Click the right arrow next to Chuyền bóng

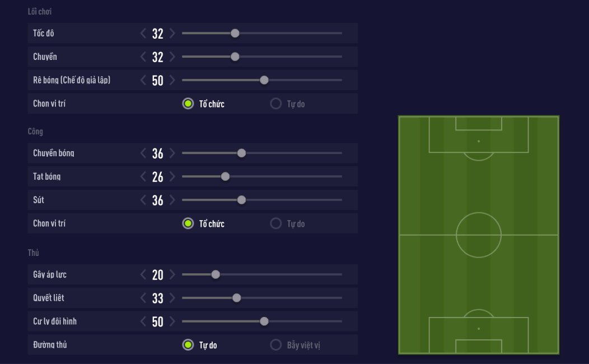(x=172, y=153)
